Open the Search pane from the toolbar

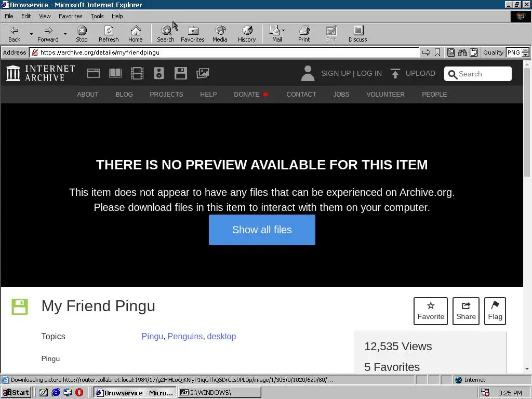point(166,34)
